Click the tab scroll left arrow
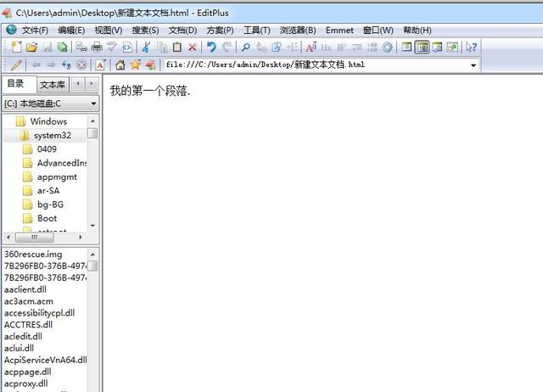 (x=78, y=84)
